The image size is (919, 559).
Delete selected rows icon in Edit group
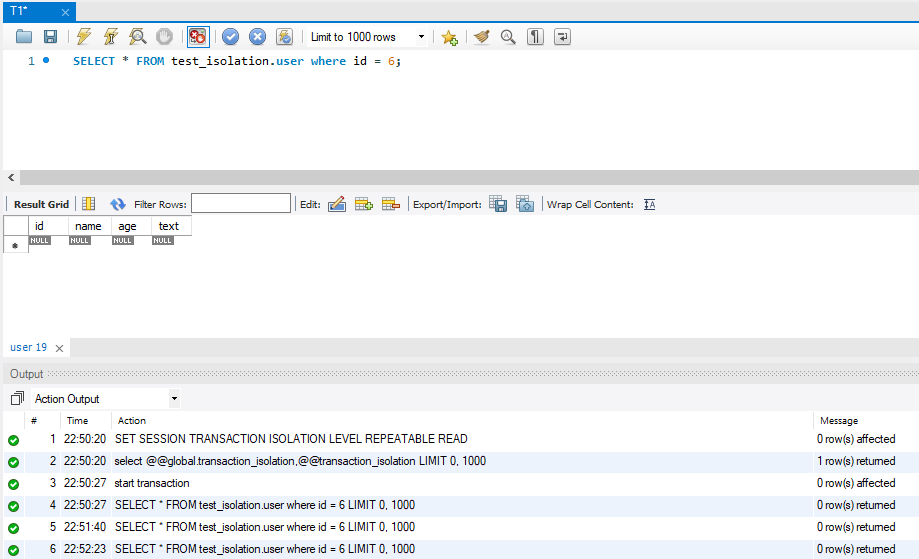point(391,204)
